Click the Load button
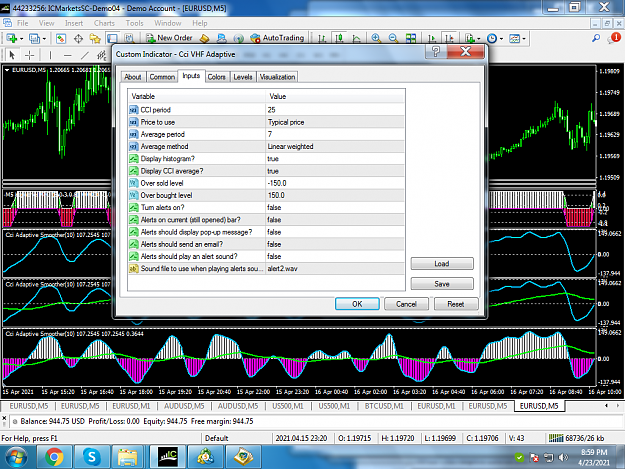625x469 pixels. (x=442, y=264)
